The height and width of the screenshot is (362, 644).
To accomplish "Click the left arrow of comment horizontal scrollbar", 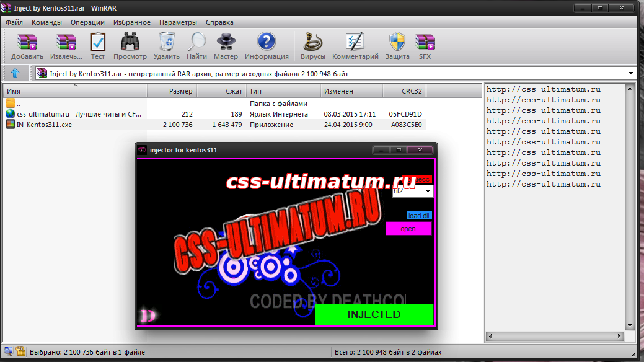I will coord(490,336).
